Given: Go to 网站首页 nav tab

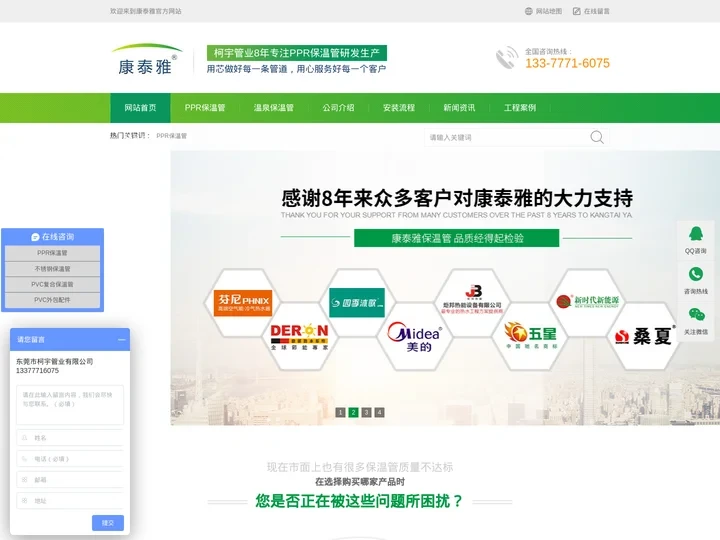Looking at the screenshot, I should point(140,108).
